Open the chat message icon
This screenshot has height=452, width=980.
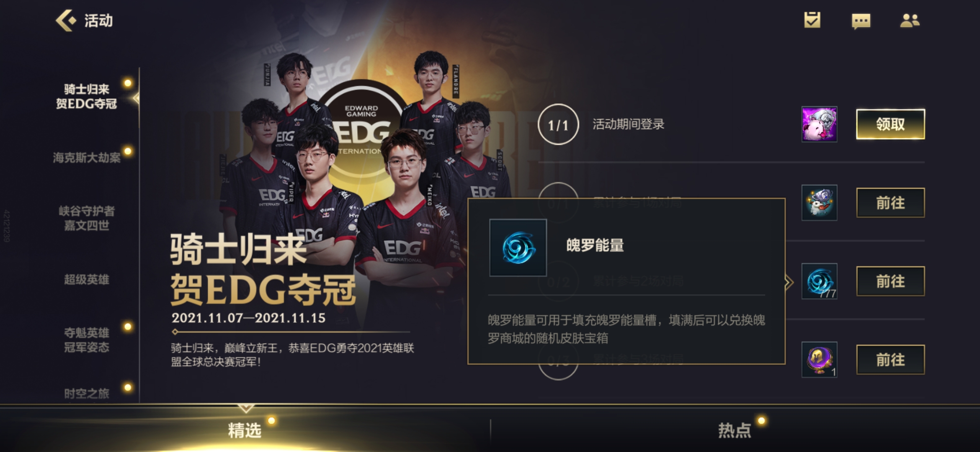click(861, 21)
